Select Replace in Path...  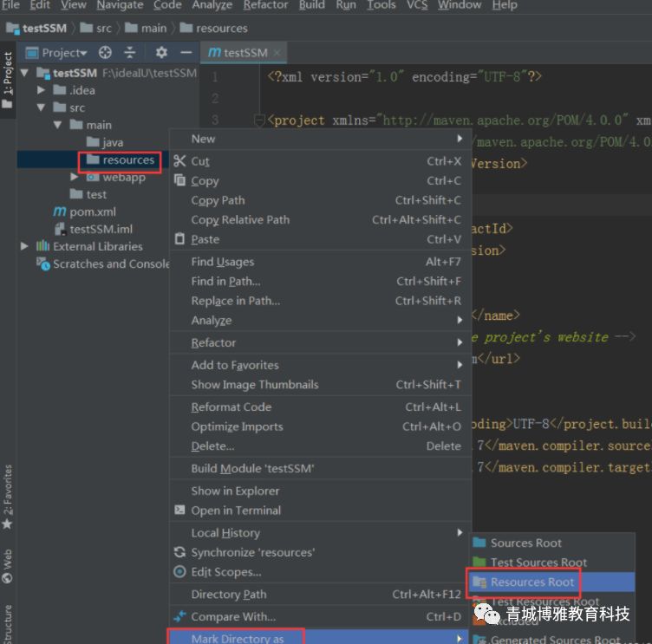(321, 301)
